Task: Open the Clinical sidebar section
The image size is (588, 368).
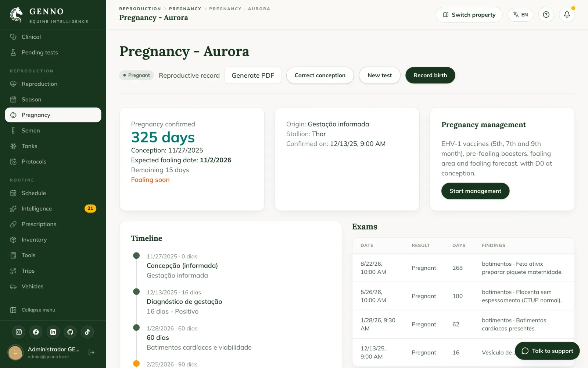Action: click(53, 37)
